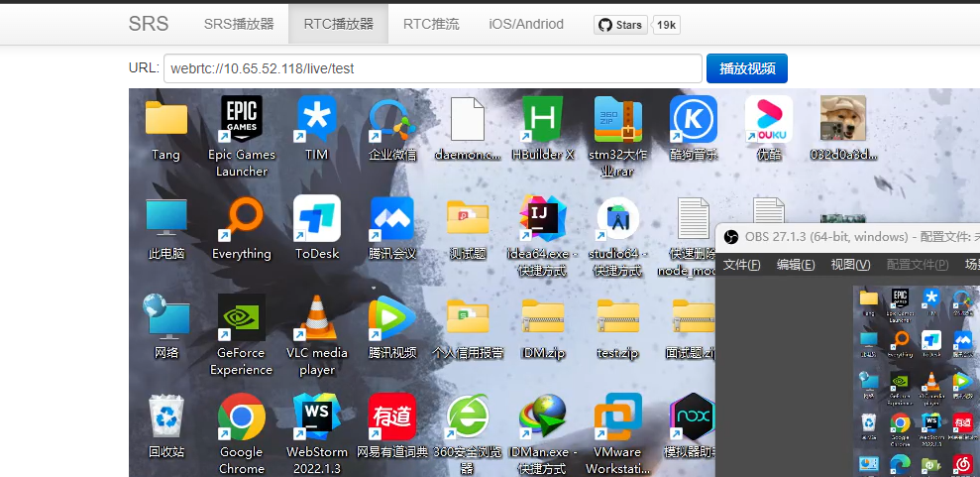
Task: Select the 快捷删除 node_mod text file icon
Action: pyautogui.click(x=693, y=218)
